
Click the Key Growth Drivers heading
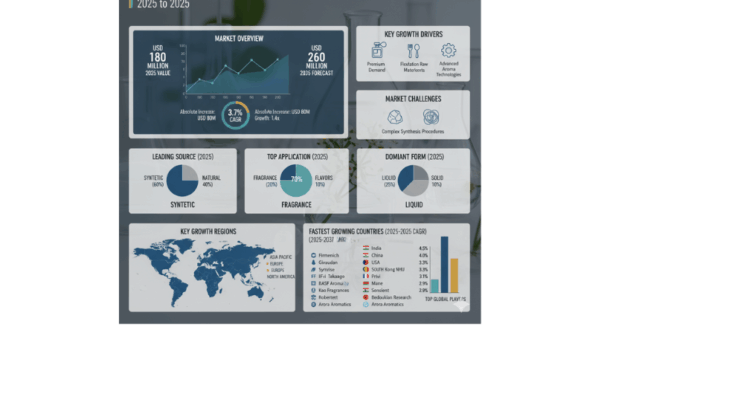(413, 34)
